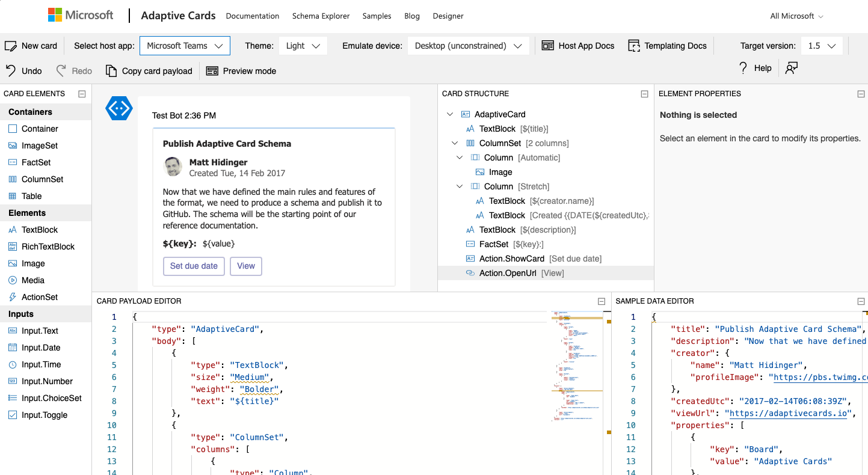Pick the Input.ChoiceSet element
Image resolution: width=868 pixels, height=475 pixels.
tap(46, 398)
